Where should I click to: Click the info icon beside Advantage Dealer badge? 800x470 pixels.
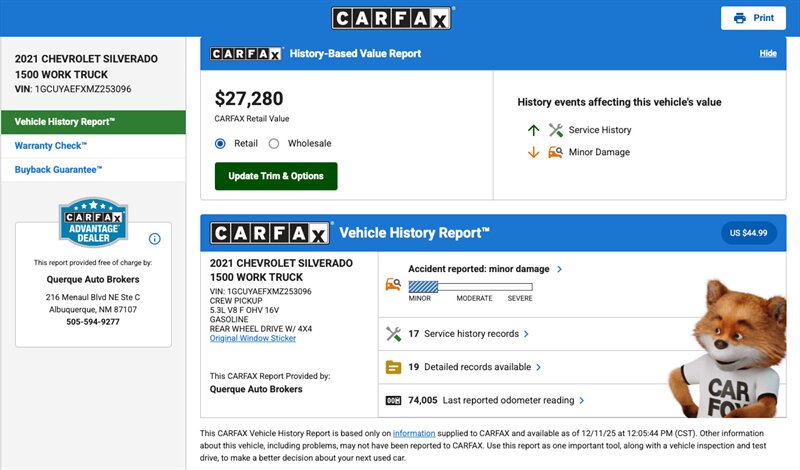tap(155, 239)
